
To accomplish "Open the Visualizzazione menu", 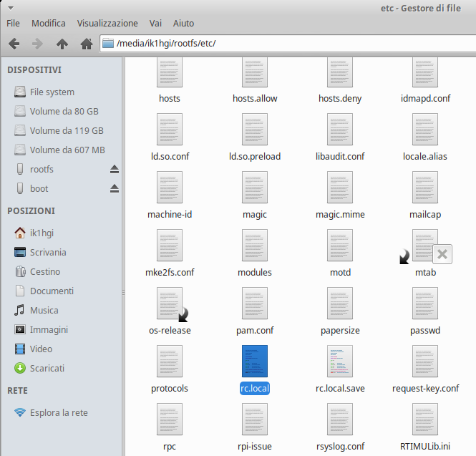I will pos(107,24).
